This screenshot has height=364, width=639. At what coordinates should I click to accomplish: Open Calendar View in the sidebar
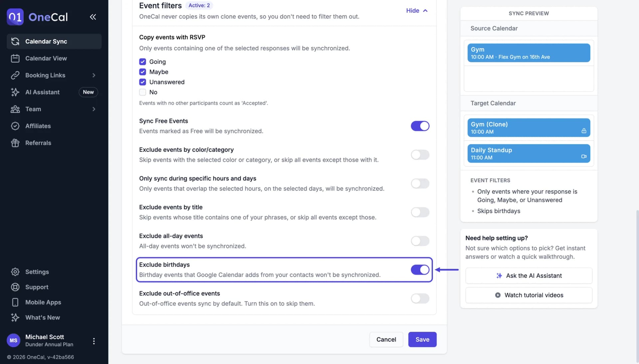tap(54, 58)
